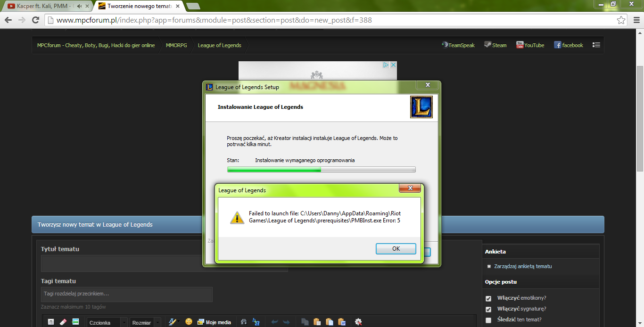Close the banner ad with the X icon
This screenshot has height=327, width=644.
(x=393, y=65)
